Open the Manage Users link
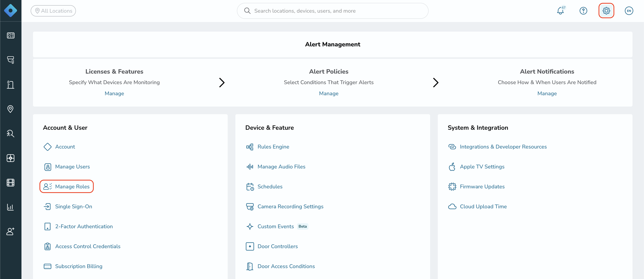Viewport: 644px width, 279px height. (72, 167)
